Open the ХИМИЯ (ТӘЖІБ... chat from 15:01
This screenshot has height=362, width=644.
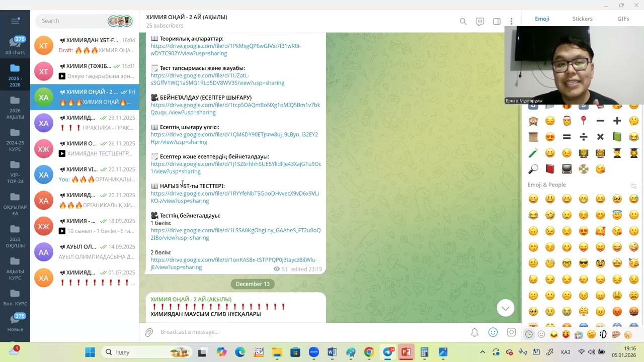click(x=85, y=71)
